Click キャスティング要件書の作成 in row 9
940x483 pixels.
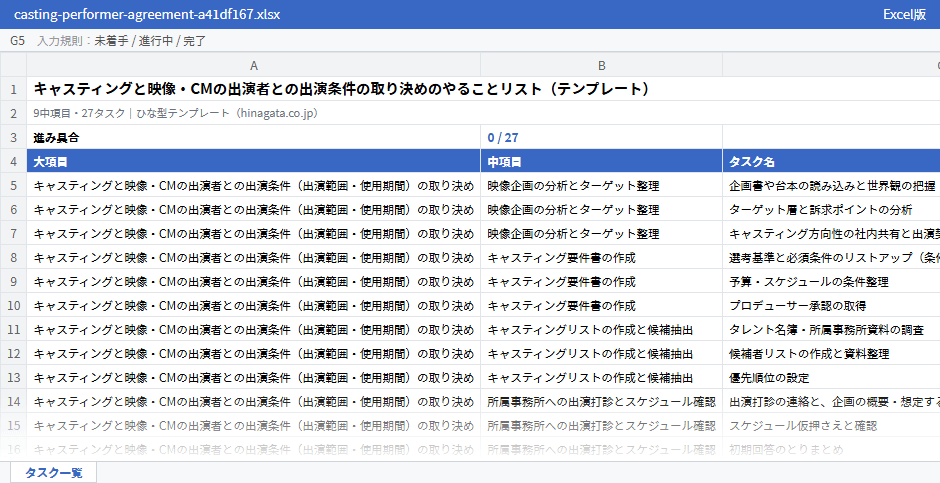coord(561,282)
